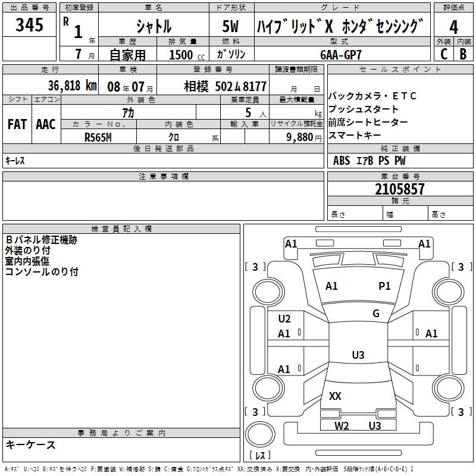The height and width of the screenshot is (476, 476).
Task: Click the overall evaluation score 4
Action: tap(453, 27)
